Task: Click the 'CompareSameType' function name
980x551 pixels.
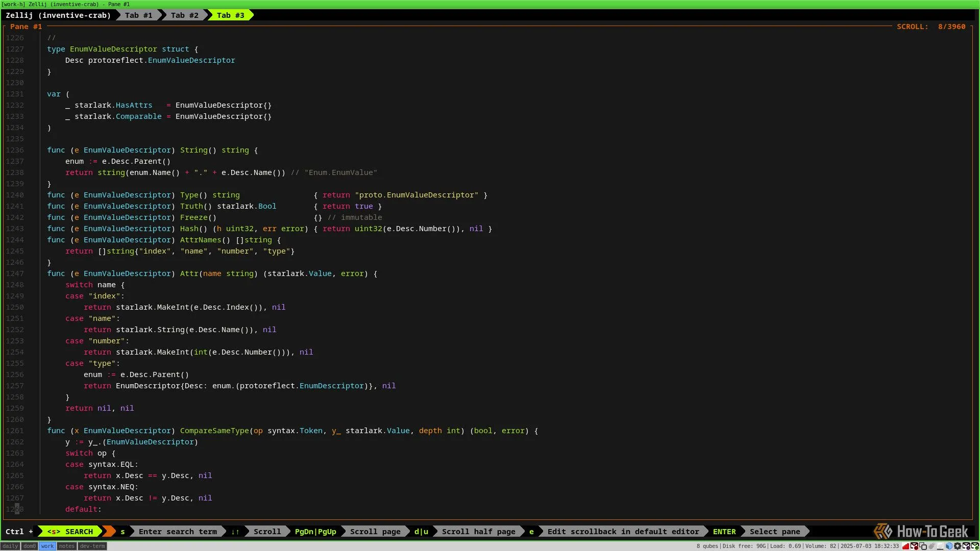Action: 214,431
